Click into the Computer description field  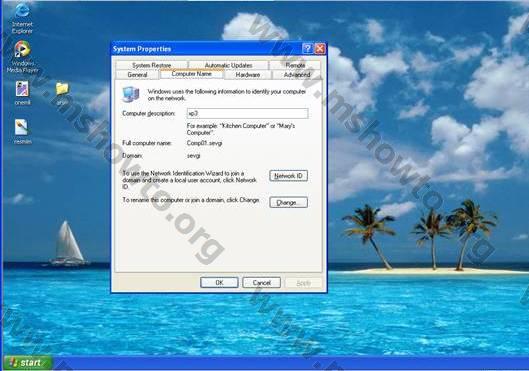pyautogui.click(x=247, y=113)
